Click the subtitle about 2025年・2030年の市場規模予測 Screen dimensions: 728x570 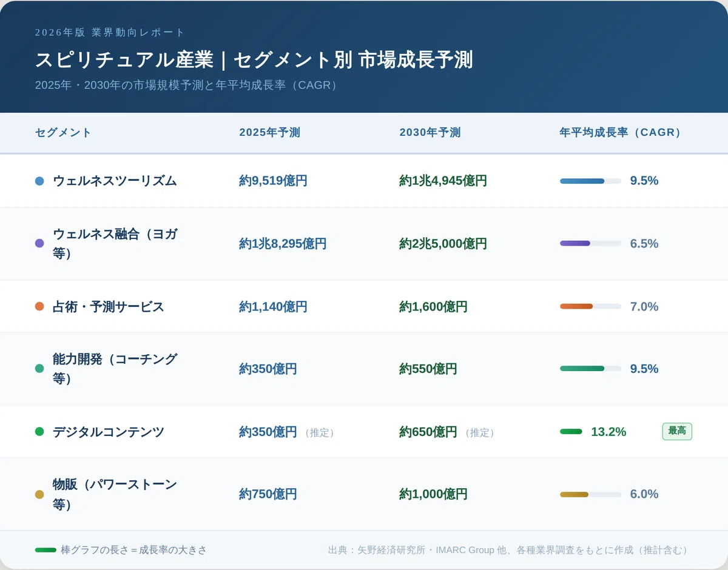point(186,85)
